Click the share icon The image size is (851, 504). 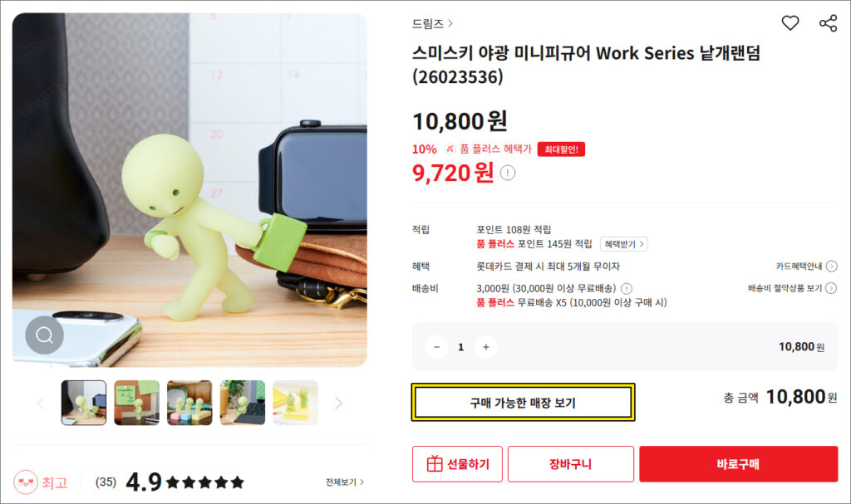point(829,23)
